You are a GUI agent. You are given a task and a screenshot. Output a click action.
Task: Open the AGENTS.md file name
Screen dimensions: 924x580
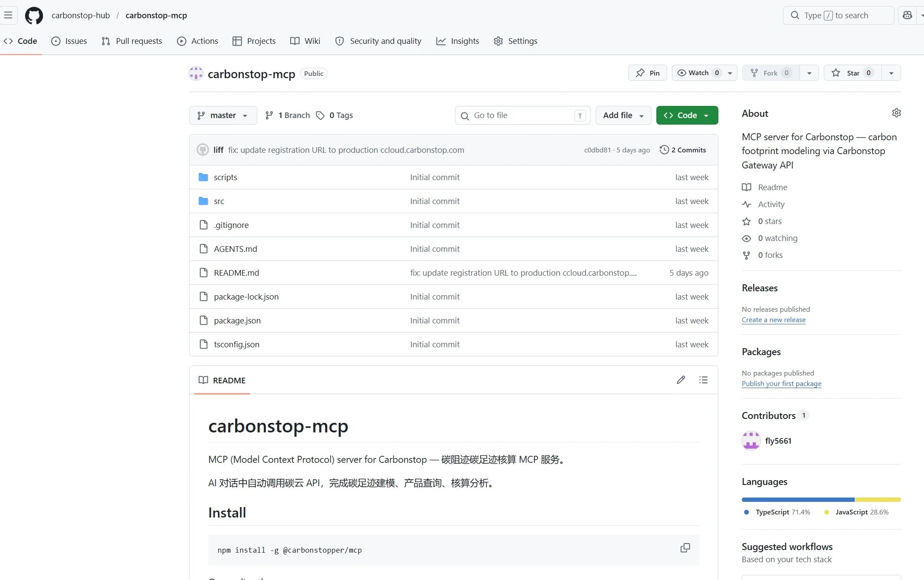click(236, 249)
